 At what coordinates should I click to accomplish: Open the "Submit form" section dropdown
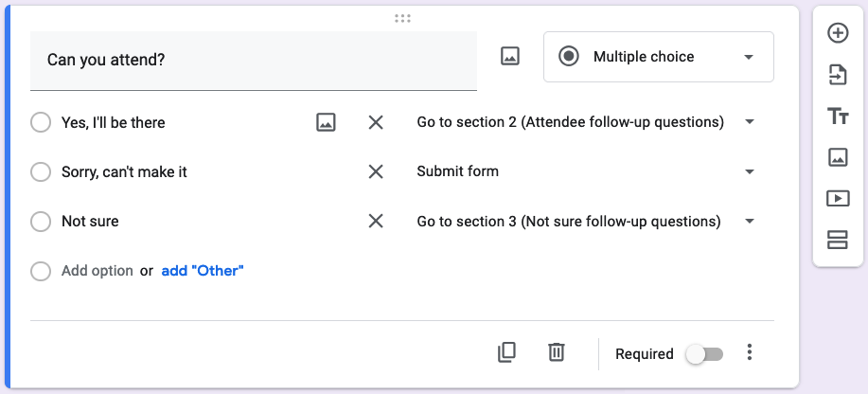pyautogui.click(x=586, y=171)
